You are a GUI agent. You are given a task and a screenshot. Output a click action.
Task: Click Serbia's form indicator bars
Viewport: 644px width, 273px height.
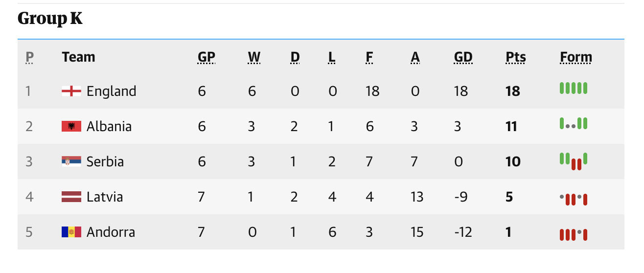pos(573,161)
